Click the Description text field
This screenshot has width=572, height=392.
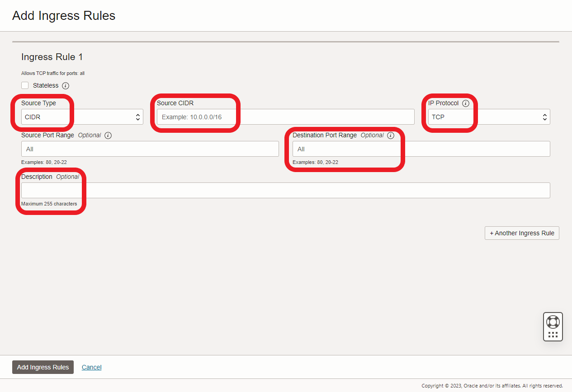coord(285,191)
